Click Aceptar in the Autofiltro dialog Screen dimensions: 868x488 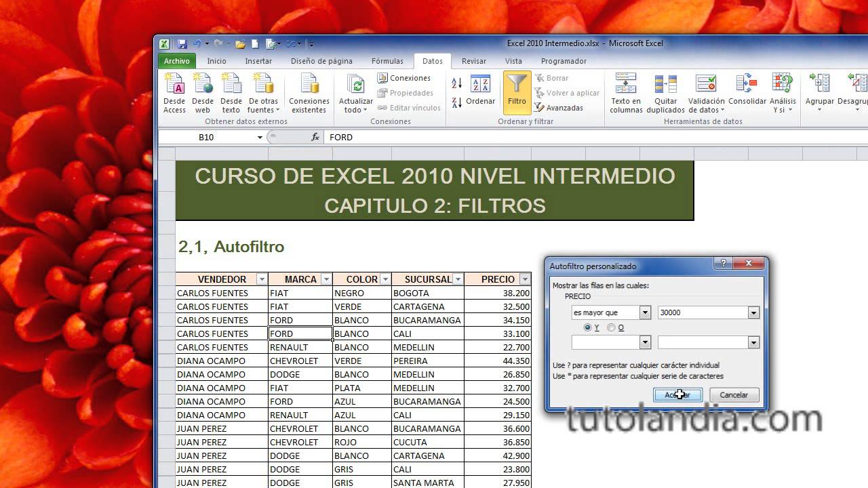pos(677,394)
